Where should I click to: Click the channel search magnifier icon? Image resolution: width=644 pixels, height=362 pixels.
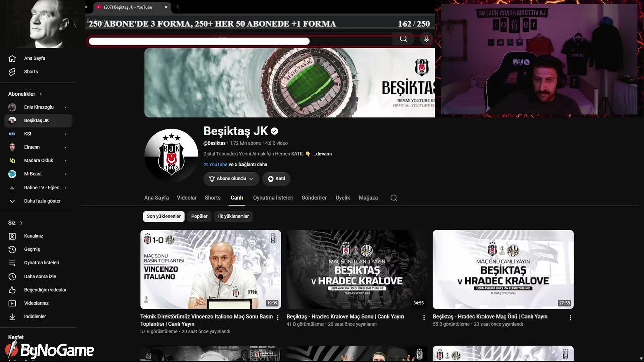394,198
